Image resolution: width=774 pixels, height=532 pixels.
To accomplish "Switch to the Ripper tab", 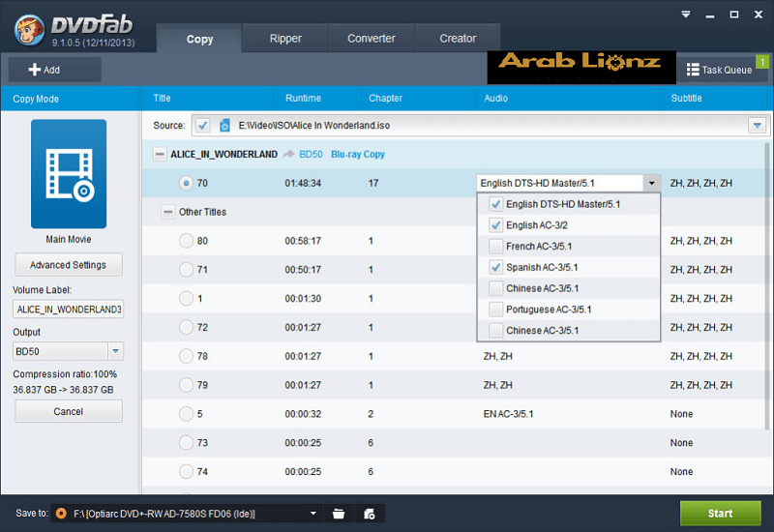I will [285, 38].
